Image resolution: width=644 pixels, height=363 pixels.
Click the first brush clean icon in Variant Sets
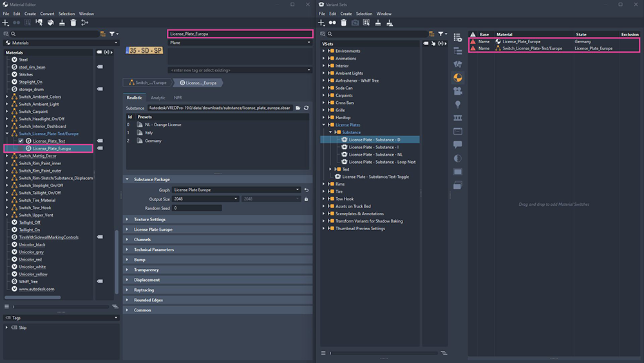click(378, 23)
